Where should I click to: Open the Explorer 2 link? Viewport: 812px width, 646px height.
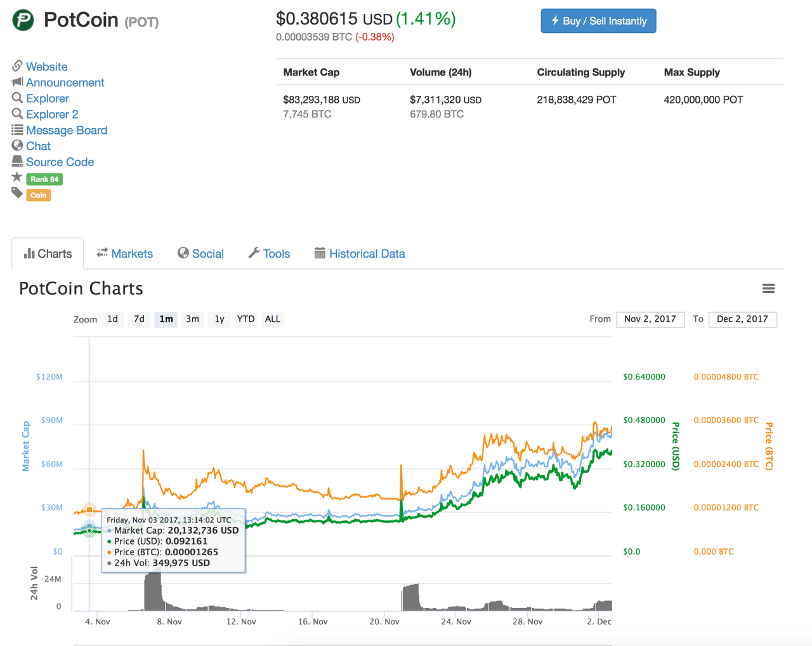[52, 114]
